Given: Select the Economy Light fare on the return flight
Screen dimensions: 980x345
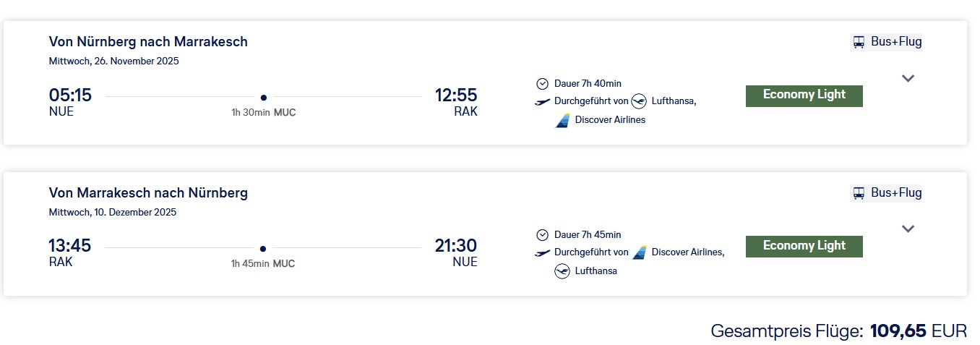Looking at the screenshot, I should pos(804,247).
